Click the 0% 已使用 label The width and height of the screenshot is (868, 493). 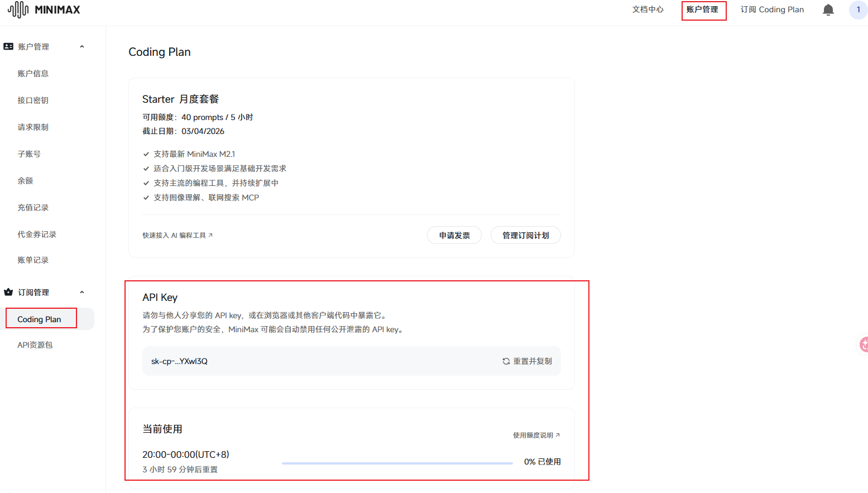pyautogui.click(x=542, y=462)
